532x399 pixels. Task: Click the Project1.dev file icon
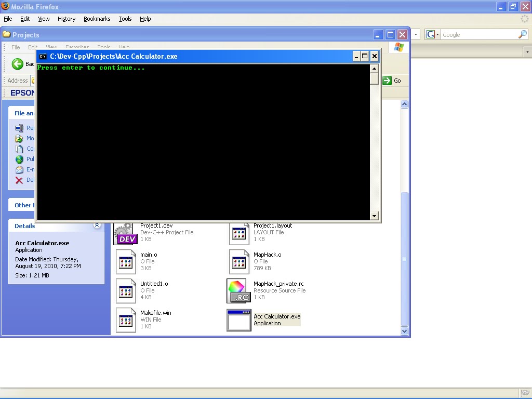click(125, 234)
